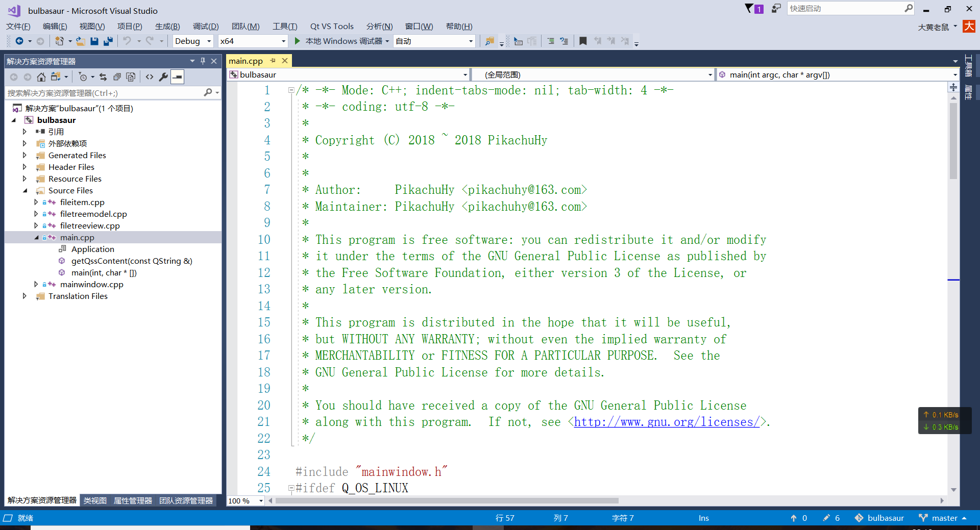Screen dimensions: 980x530
Task: Open the 调试(D) menu
Action: coord(206,26)
